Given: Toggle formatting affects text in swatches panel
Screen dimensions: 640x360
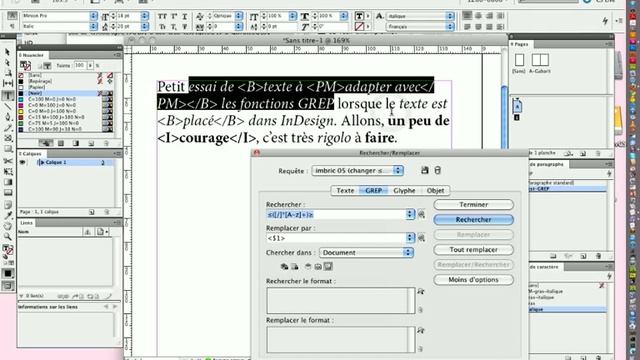Looking at the screenshot, I should click(x=47, y=66).
